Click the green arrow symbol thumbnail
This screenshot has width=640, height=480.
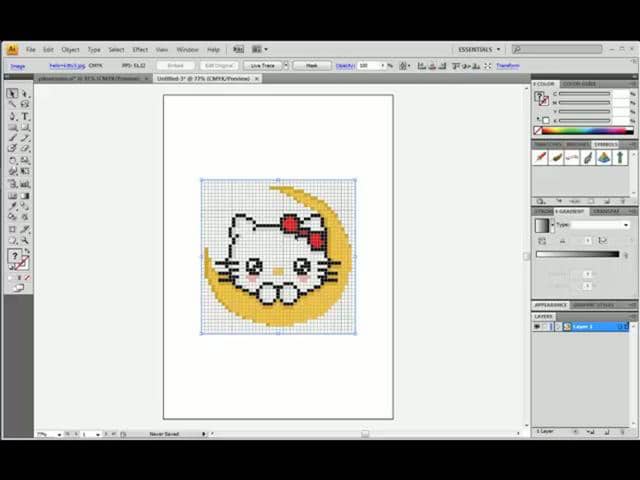(620, 157)
